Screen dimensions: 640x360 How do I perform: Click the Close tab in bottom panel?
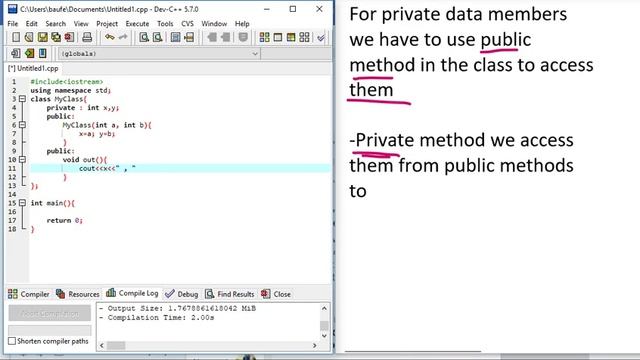[x=276, y=294]
